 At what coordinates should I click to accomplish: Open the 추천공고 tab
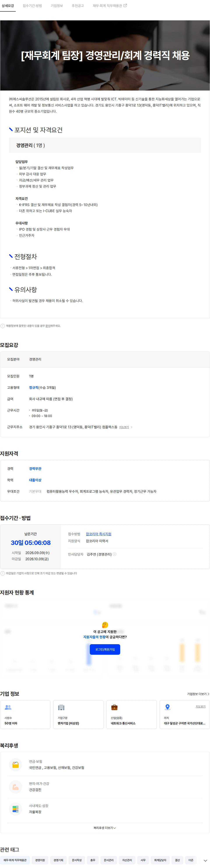(78, 6)
